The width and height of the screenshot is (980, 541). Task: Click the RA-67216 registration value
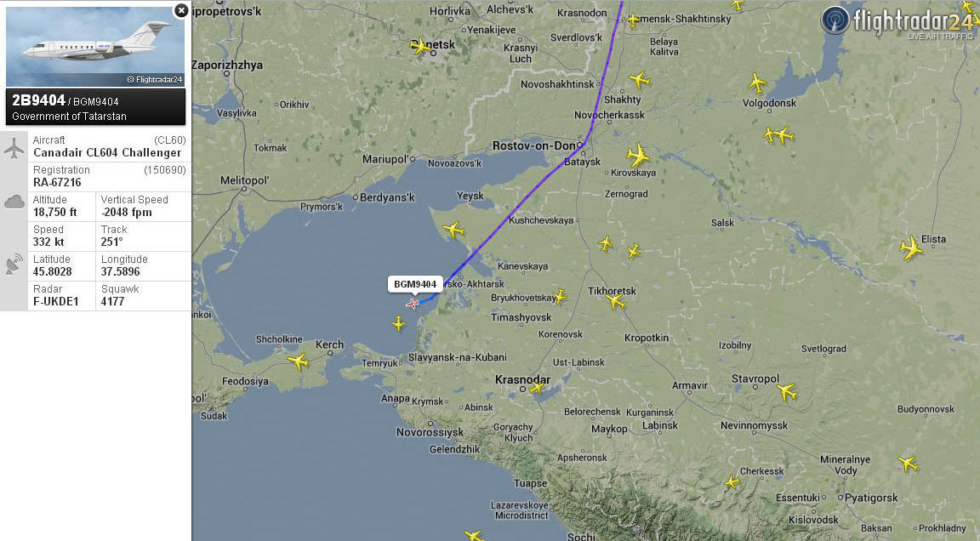(x=57, y=182)
